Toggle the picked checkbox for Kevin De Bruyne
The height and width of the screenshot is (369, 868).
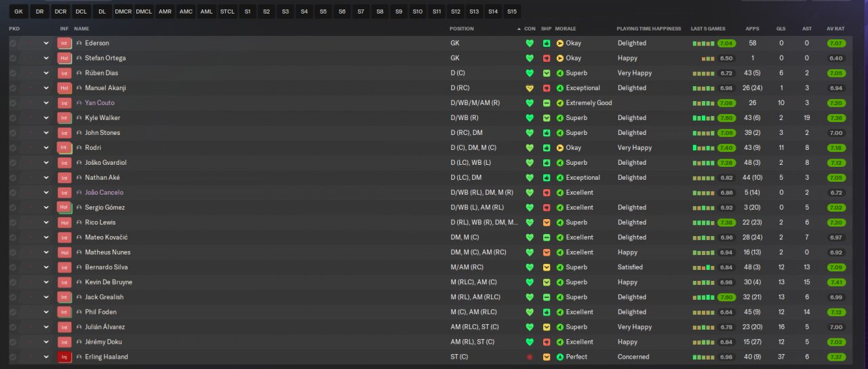[13, 282]
